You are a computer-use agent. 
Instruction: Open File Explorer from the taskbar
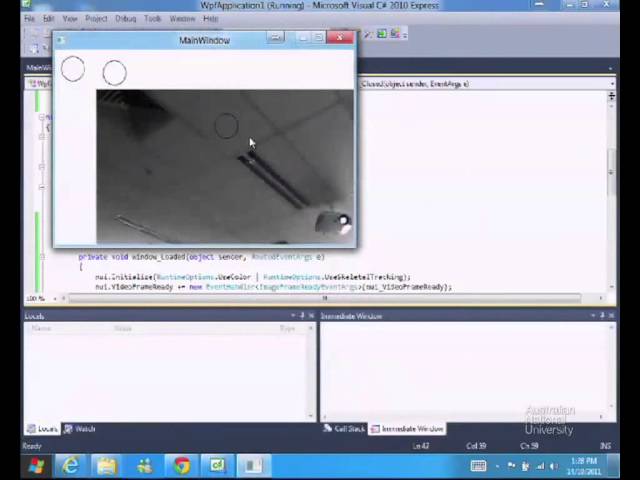coord(107,466)
